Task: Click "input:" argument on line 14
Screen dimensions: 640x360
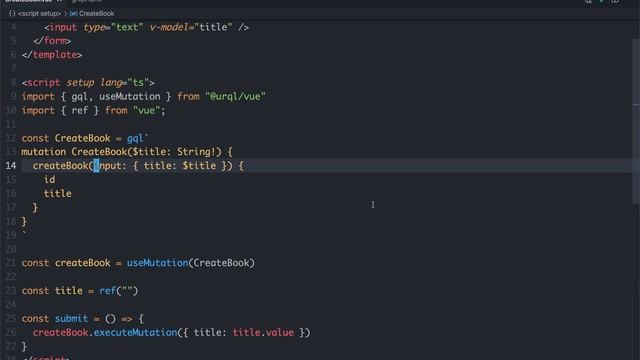Action: point(110,166)
